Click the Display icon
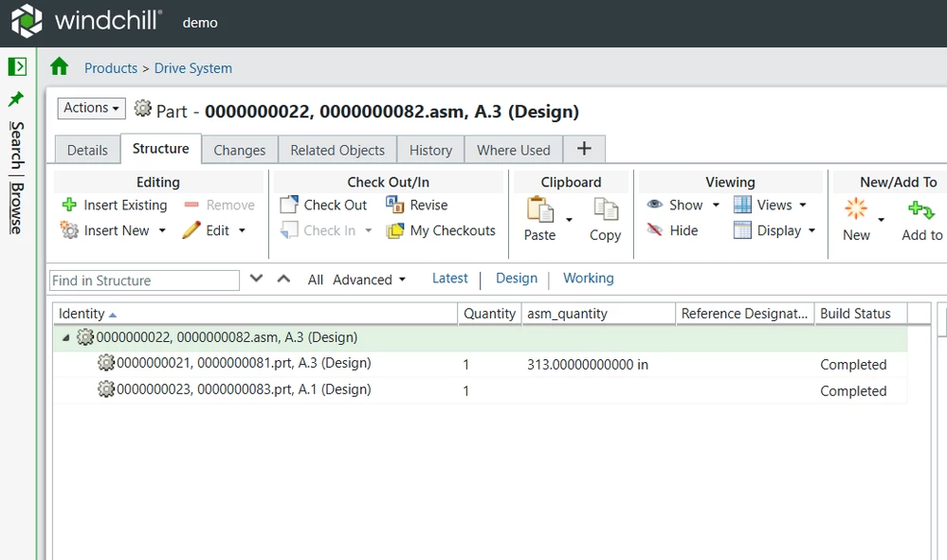 click(742, 230)
